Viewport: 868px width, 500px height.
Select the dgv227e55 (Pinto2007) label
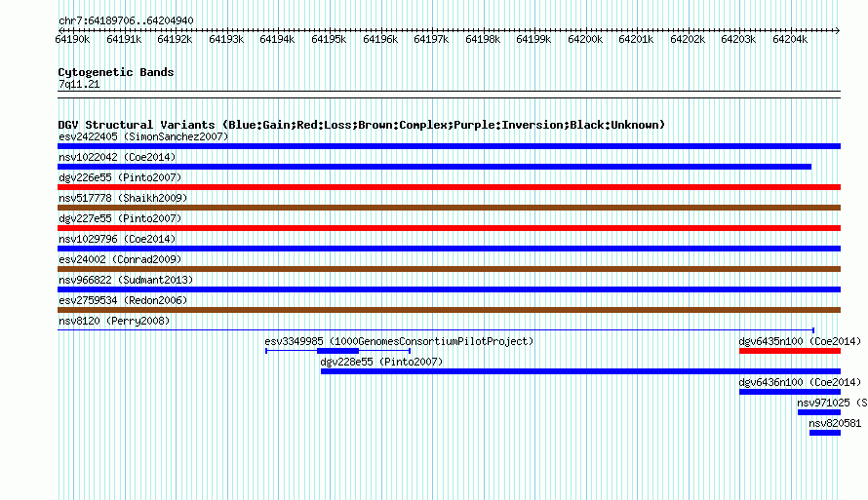[x=120, y=218]
